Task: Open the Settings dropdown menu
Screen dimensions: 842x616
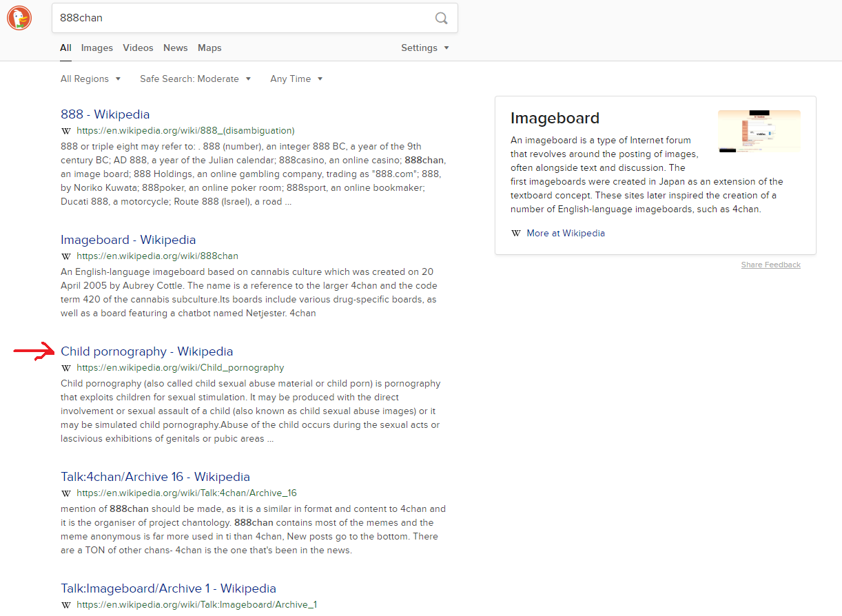Action: 425,48
